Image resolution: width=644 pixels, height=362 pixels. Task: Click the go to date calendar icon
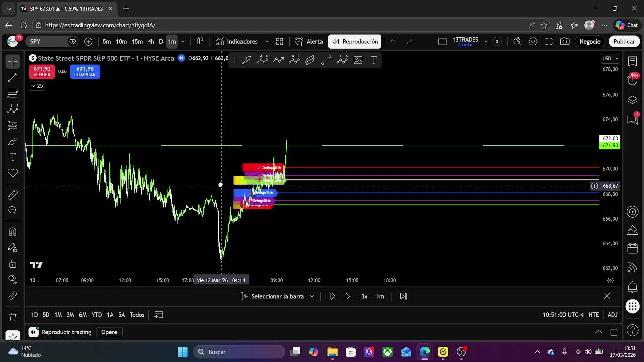[x=158, y=315]
